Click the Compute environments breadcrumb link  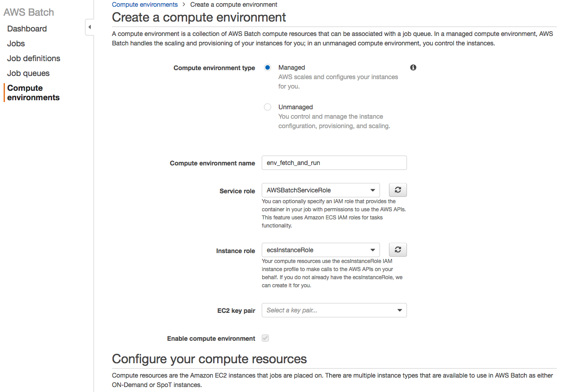point(145,4)
